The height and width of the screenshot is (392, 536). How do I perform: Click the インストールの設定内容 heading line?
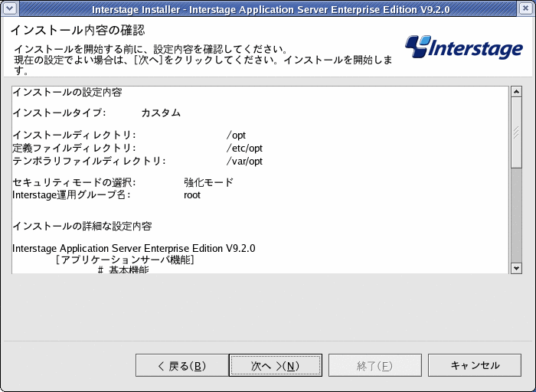67,93
